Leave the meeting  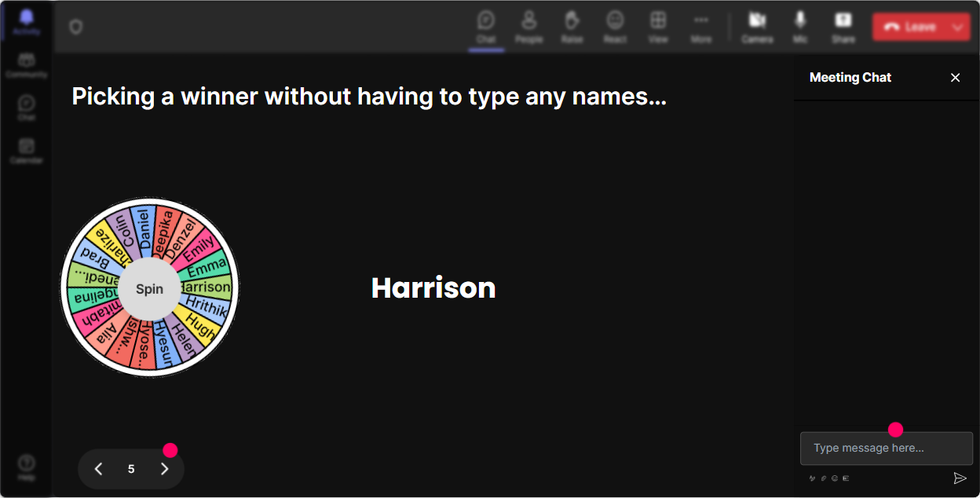coord(909,27)
